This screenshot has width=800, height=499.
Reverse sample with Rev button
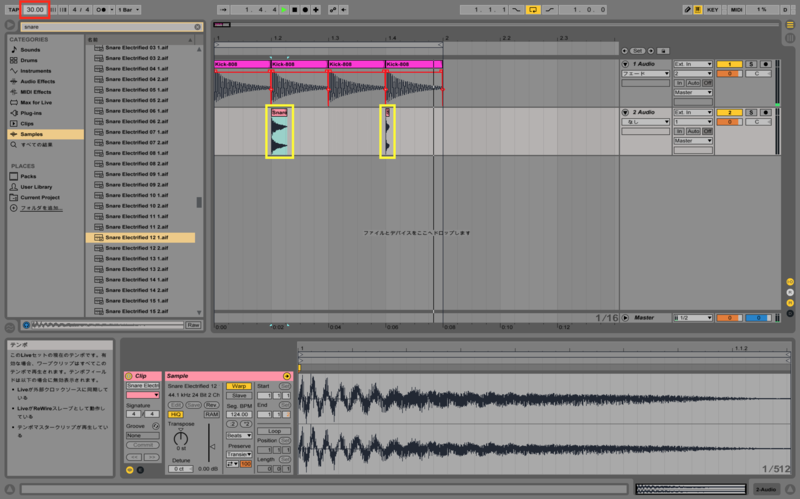(211, 405)
